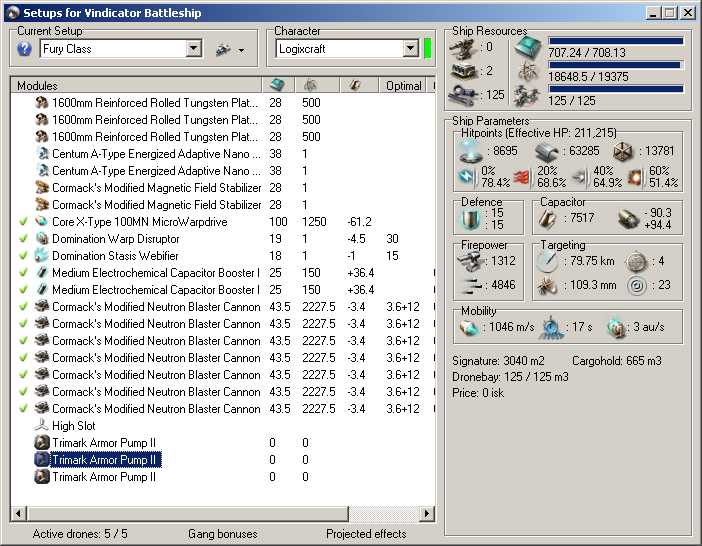Click the targeting range icon showing 79.75 km
Image resolution: width=702 pixels, height=546 pixels.
click(x=547, y=261)
